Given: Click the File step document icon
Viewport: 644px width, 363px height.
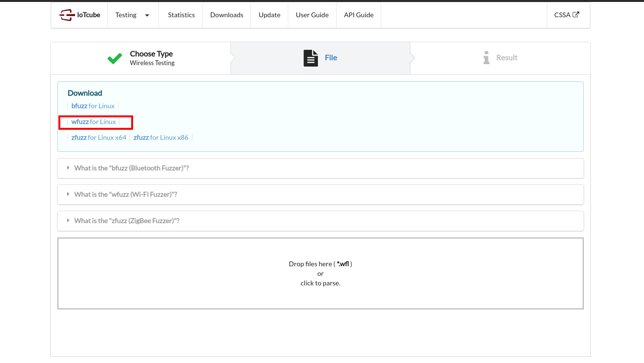Looking at the screenshot, I should pyautogui.click(x=311, y=58).
